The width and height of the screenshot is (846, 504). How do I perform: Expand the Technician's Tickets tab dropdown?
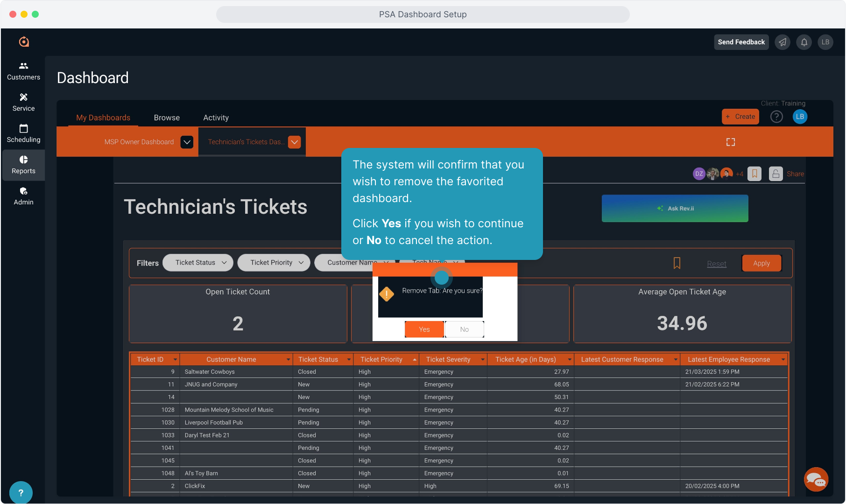[294, 142]
